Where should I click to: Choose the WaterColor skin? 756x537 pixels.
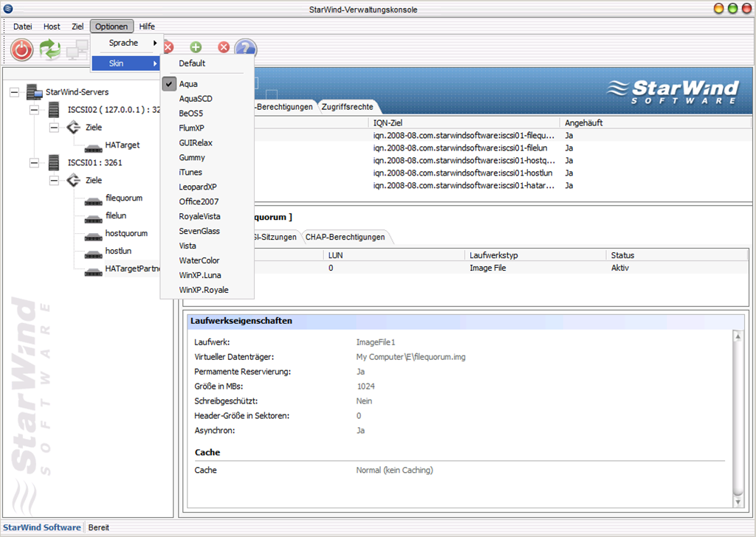point(199,260)
